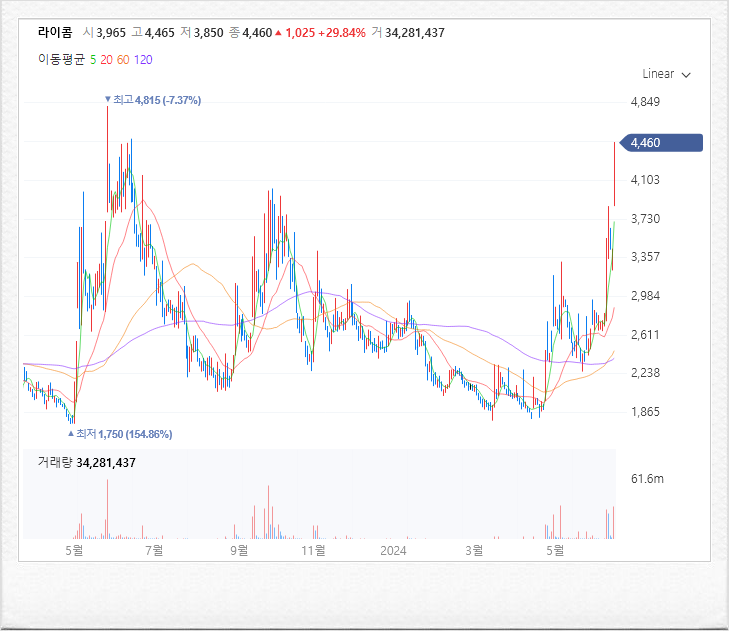
Task: Click the low price 3,850 in header
Action: tap(208, 33)
